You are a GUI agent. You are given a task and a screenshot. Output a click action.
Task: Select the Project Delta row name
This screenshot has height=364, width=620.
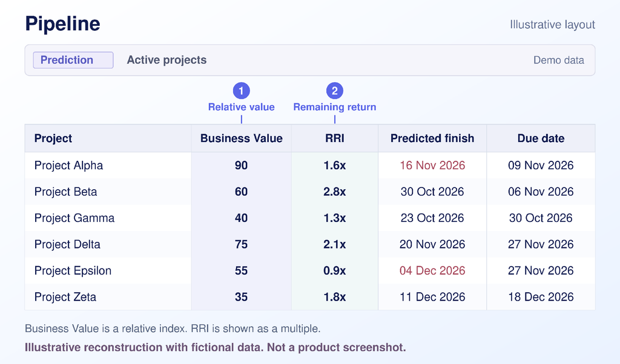tap(67, 244)
